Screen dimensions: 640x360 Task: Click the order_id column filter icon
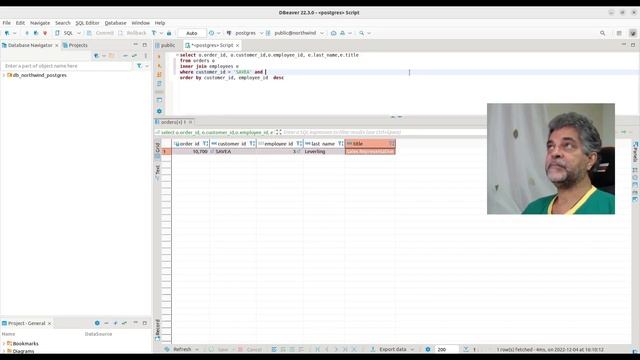[x=205, y=144]
